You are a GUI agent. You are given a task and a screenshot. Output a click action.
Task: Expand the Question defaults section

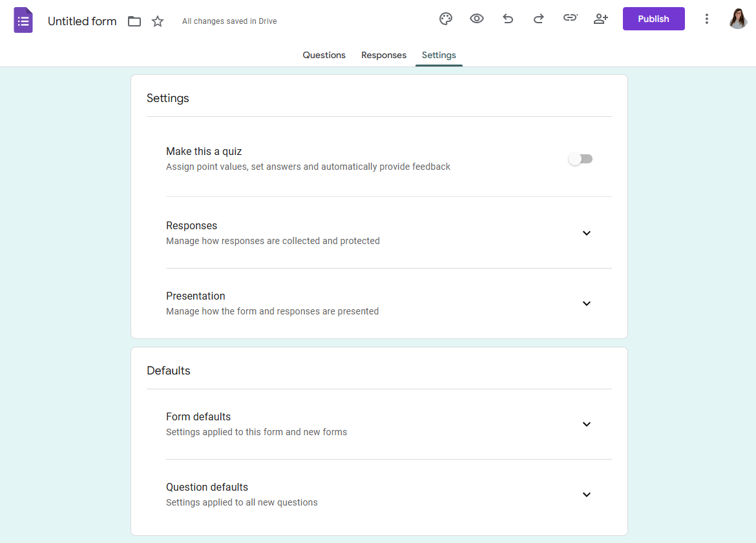pyautogui.click(x=587, y=495)
